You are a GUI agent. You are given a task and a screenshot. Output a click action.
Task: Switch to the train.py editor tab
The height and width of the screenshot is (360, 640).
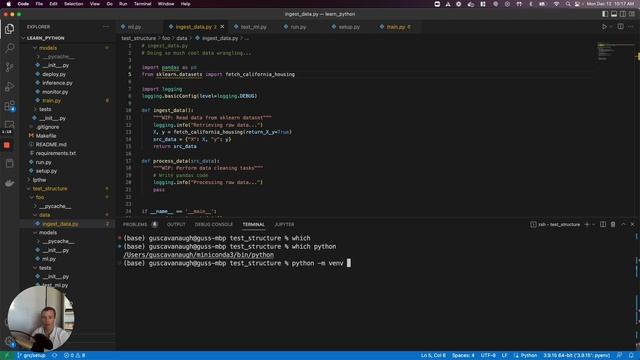[x=396, y=27]
